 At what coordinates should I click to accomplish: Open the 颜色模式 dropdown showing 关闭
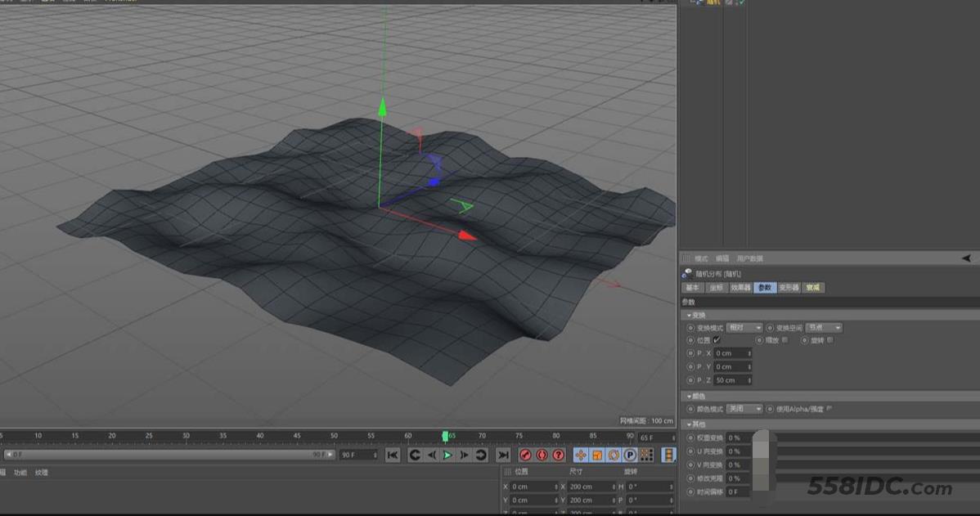point(744,409)
